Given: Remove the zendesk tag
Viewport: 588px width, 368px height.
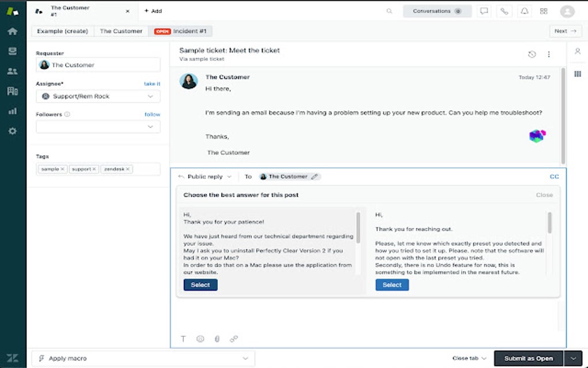Looking at the screenshot, I should pyautogui.click(x=127, y=169).
